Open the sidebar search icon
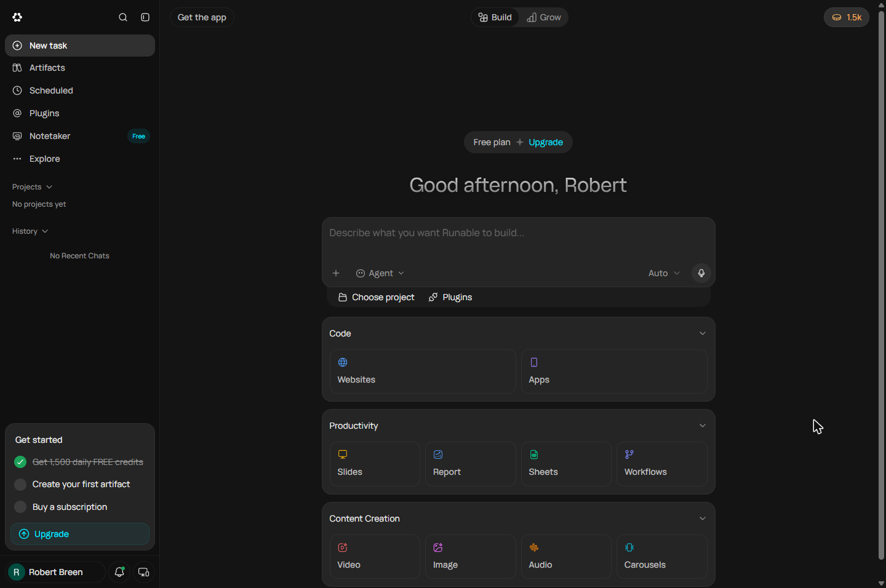Image resolution: width=886 pixels, height=588 pixels. [x=123, y=17]
